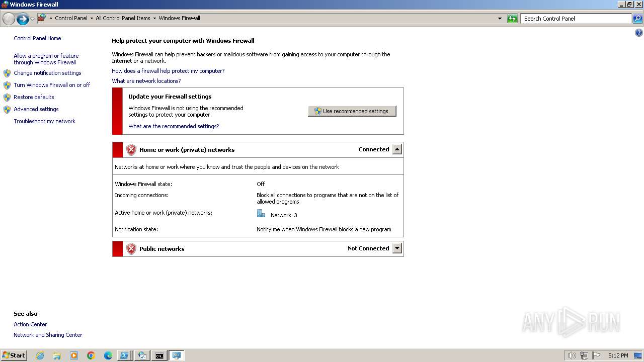Viewport: 644px width, 362px height.
Task: Launch Microsoft Edge from taskbar
Action: pyautogui.click(x=108, y=355)
